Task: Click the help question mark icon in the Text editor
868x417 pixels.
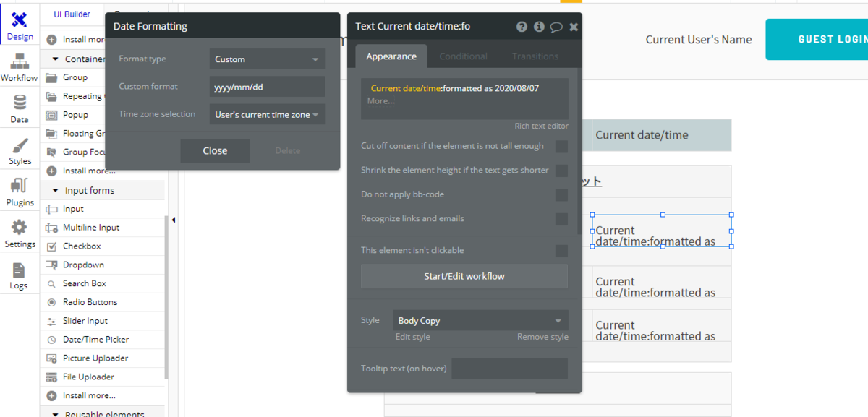Action: coord(522,27)
